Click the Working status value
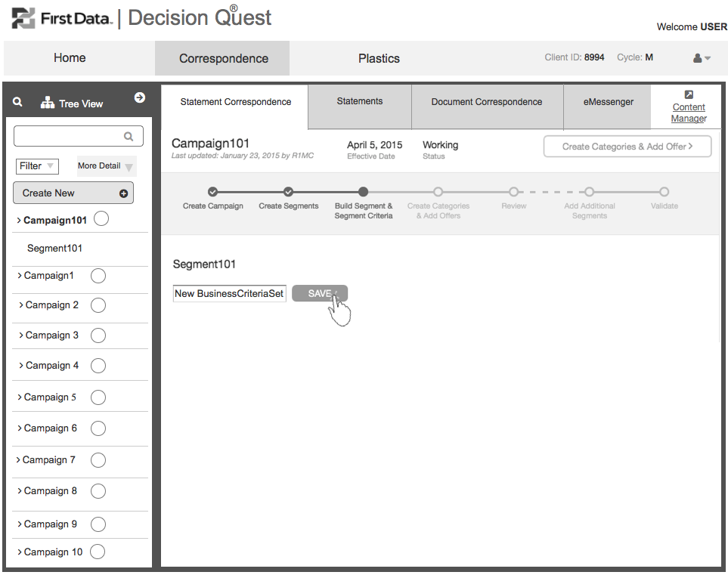Image resolution: width=728 pixels, height=575 pixels. point(440,145)
